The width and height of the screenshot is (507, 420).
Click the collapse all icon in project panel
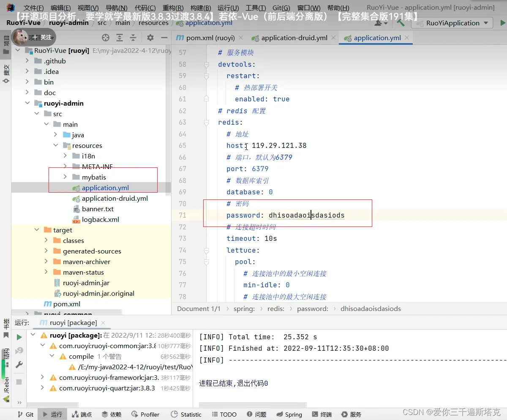click(x=134, y=38)
